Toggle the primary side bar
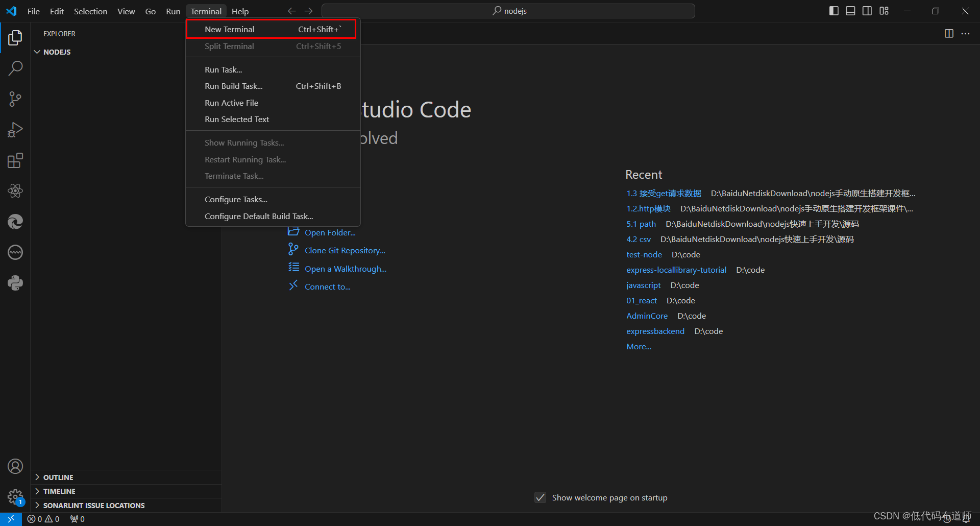 click(x=834, y=11)
